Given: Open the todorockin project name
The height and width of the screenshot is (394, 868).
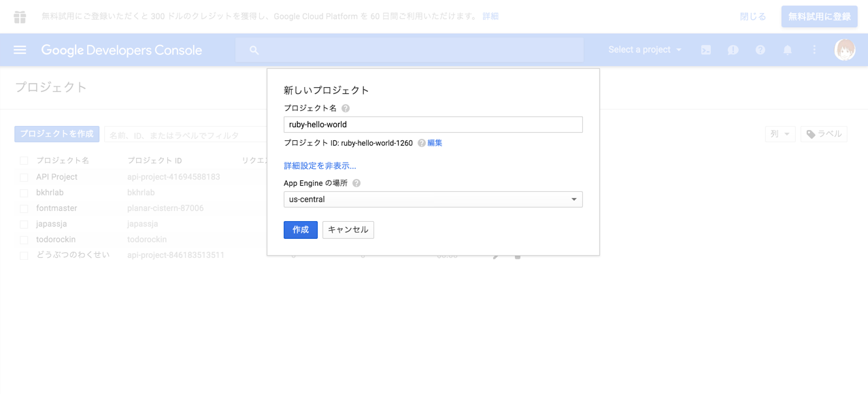Looking at the screenshot, I should tap(56, 240).
